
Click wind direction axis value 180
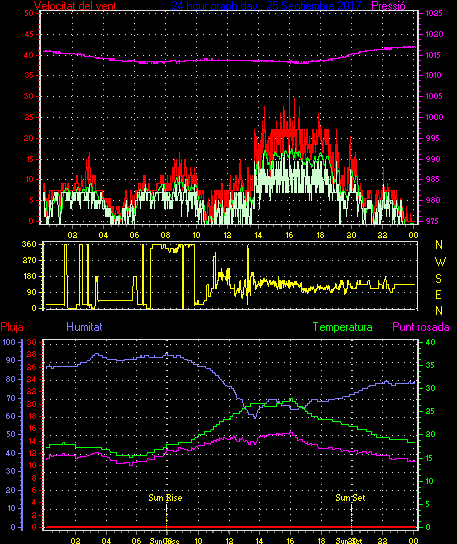pos(29,276)
